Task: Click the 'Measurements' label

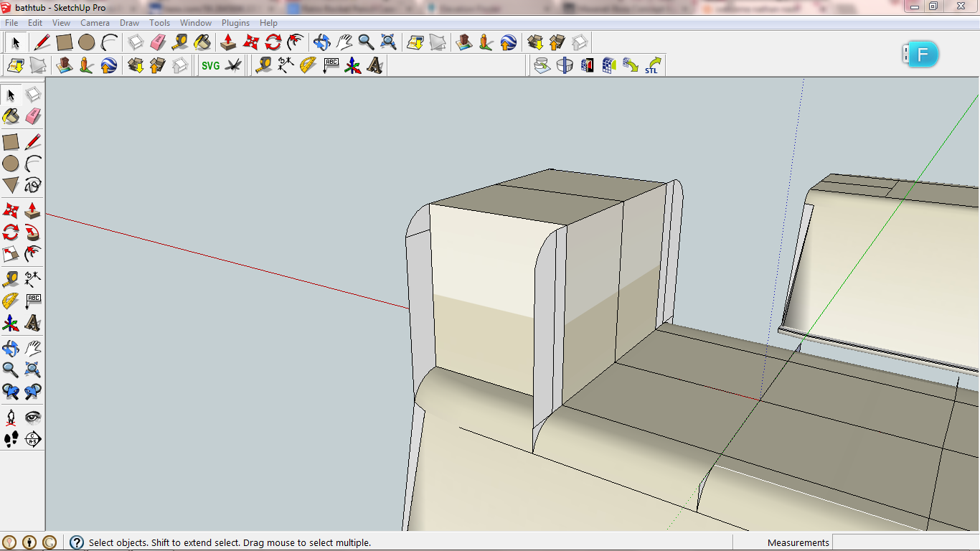Action: coord(798,543)
